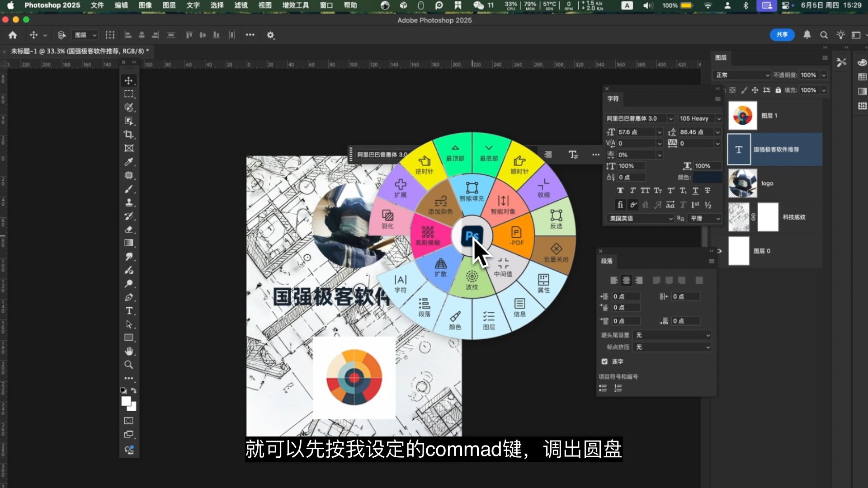Set paragraph to center alignment
868x488 pixels.
coord(626,281)
